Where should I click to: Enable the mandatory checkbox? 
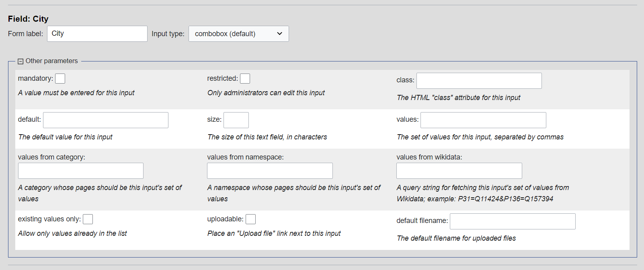tap(60, 79)
